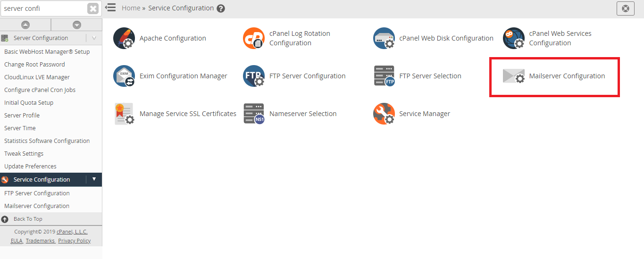Click Service Configuration breadcrumb text
The width and height of the screenshot is (644, 259).
181,8
